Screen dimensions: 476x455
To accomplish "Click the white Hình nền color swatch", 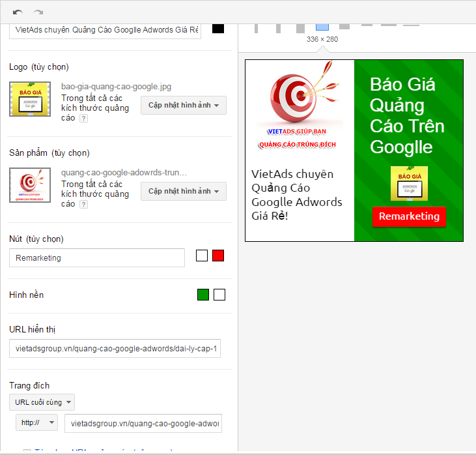I will click(x=219, y=295).
